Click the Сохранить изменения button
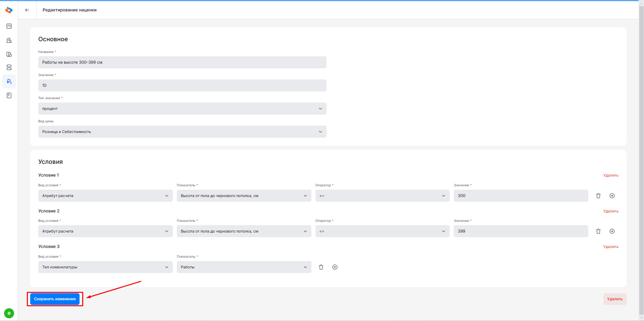Image resolution: width=644 pixels, height=321 pixels. tap(55, 299)
